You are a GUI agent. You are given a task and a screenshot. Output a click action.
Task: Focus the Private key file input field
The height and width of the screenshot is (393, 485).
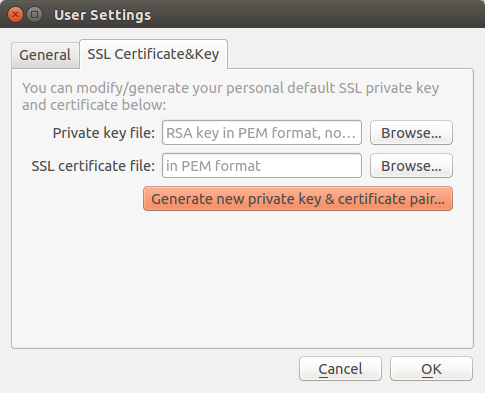click(262, 133)
